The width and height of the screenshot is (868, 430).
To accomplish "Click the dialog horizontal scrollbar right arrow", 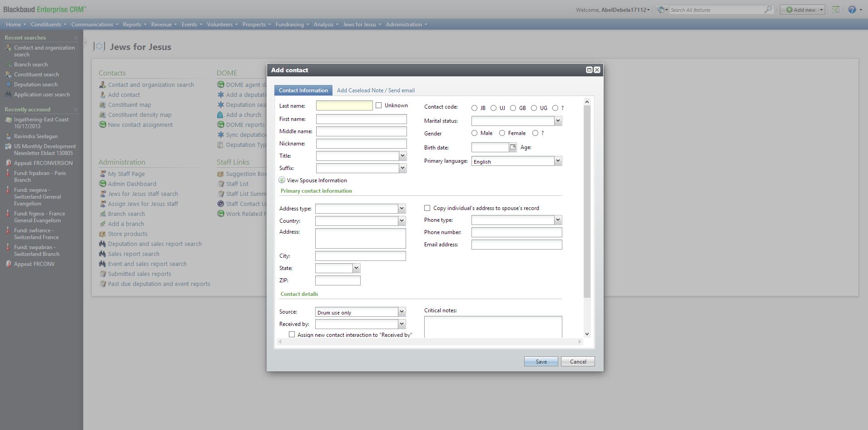I will pos(579,341).
